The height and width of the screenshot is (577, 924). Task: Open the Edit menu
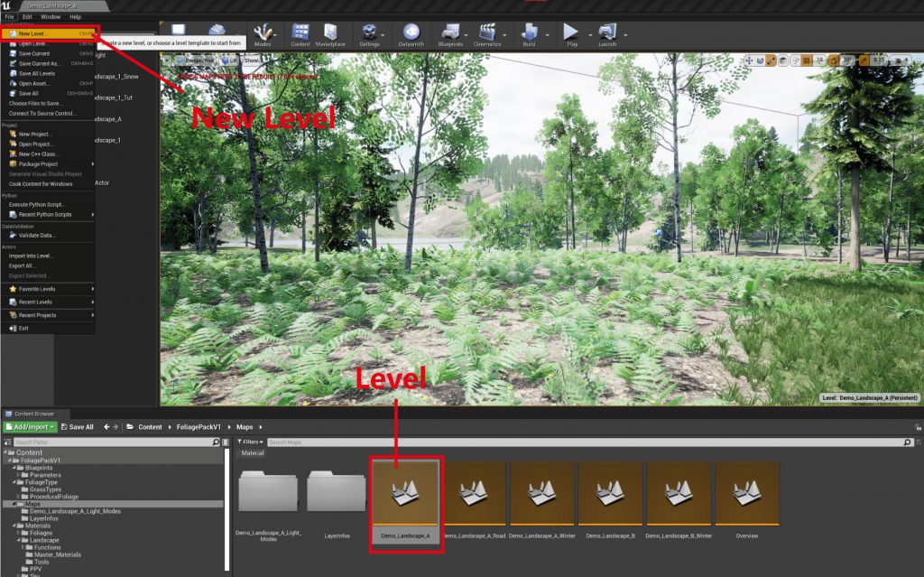click(x=28, y=16)
